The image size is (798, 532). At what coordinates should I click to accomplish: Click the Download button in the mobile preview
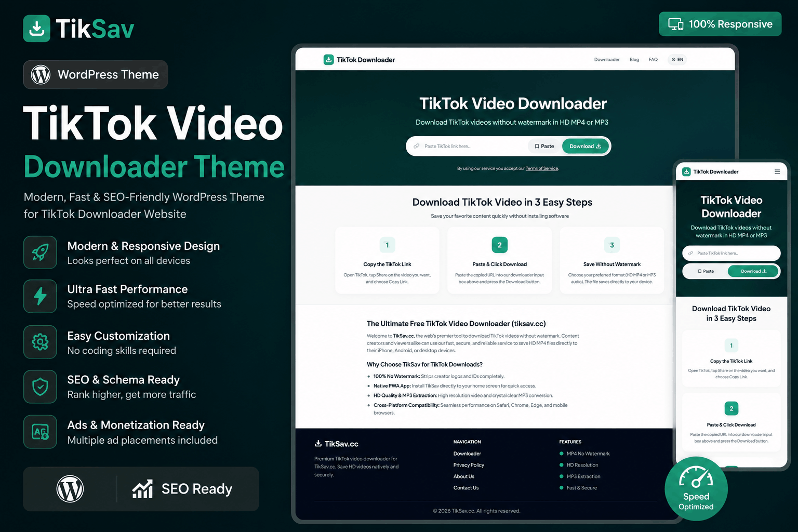753,271
